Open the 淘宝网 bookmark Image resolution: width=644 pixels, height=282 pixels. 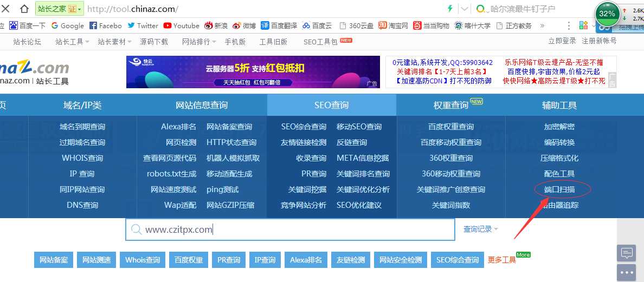pos(393,25)
